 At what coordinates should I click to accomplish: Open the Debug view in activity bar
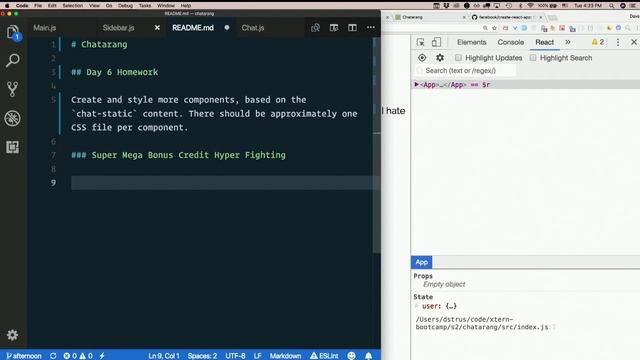point(13,118)
